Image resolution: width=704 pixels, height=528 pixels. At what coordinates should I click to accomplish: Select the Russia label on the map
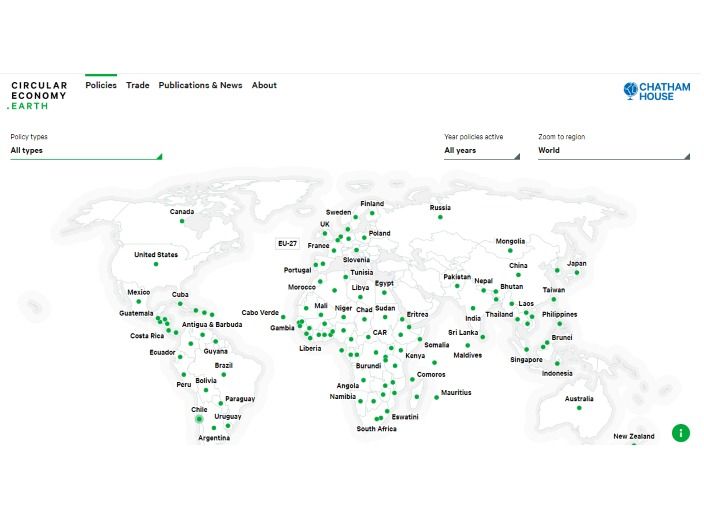coord(440,207)
